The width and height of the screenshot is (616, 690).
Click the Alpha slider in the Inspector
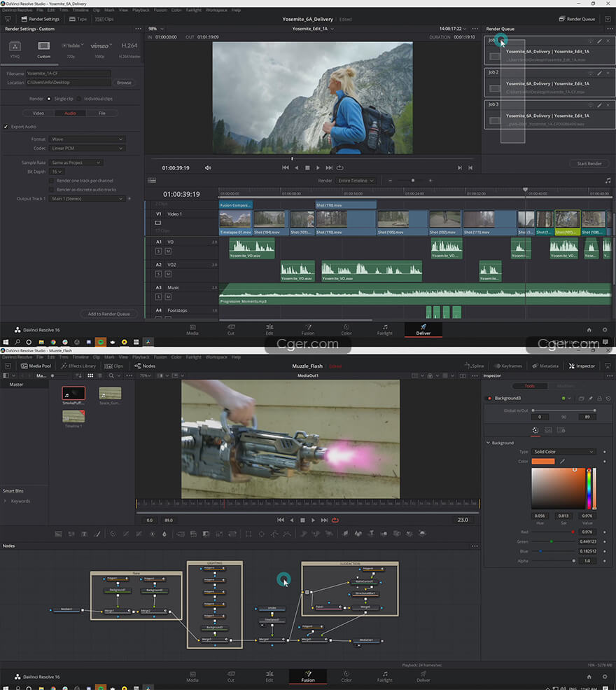(553, 560)
